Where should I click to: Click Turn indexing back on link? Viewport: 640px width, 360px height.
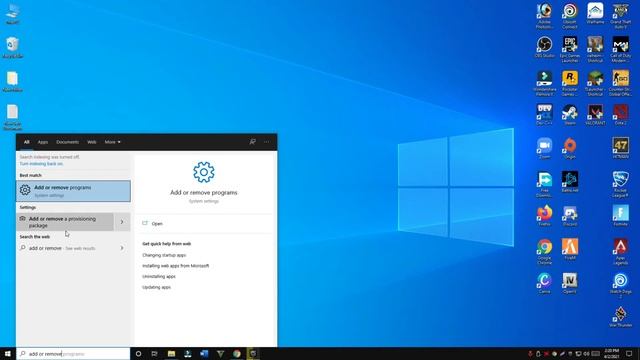pyautogui.click(x=41, y=164)
